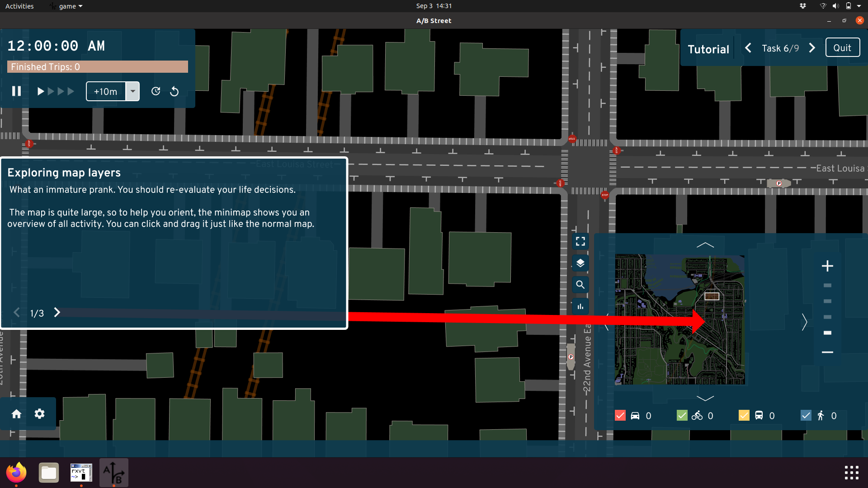Click the parked car on 22nd Avenue East
Screen dimensions: 868x488
[x=571, y=357]
